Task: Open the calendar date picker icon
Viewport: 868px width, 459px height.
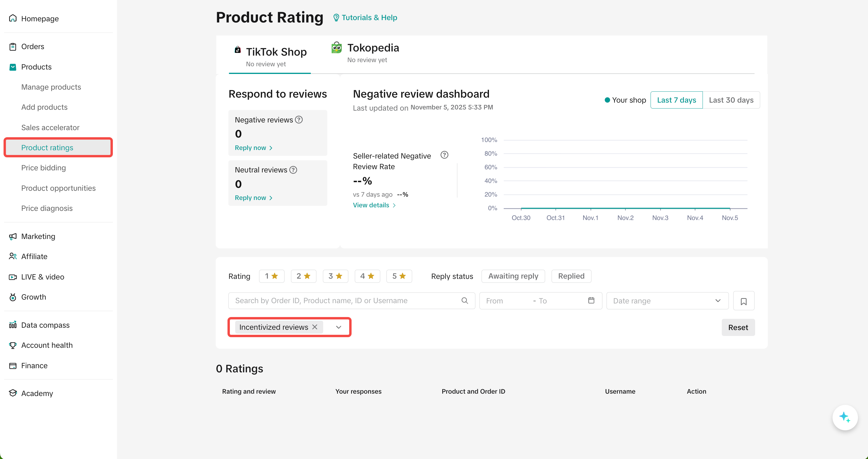Action: coord(591,300)
